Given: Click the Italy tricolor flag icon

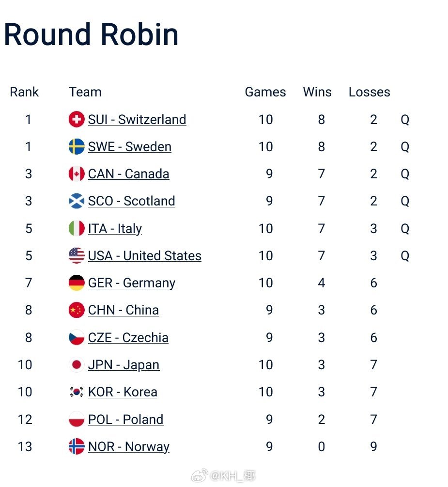Looking at the screenshot, I should [x=77, y=228].
